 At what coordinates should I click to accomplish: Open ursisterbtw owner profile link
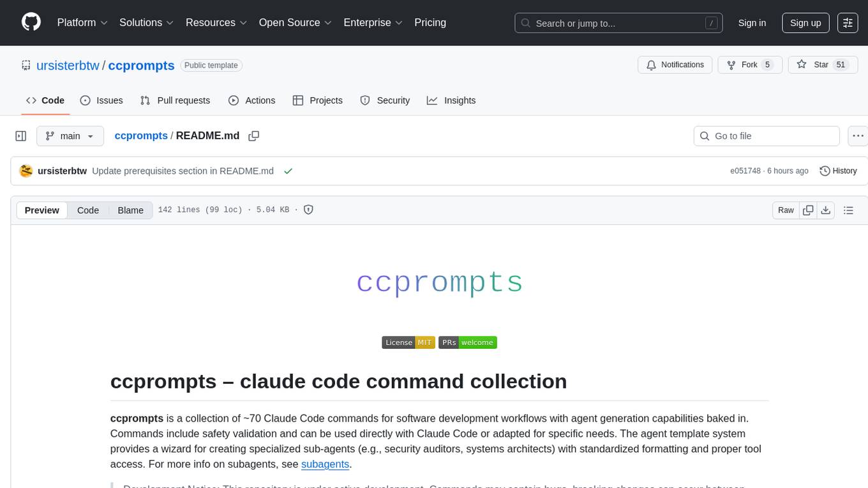click(68, 65)
